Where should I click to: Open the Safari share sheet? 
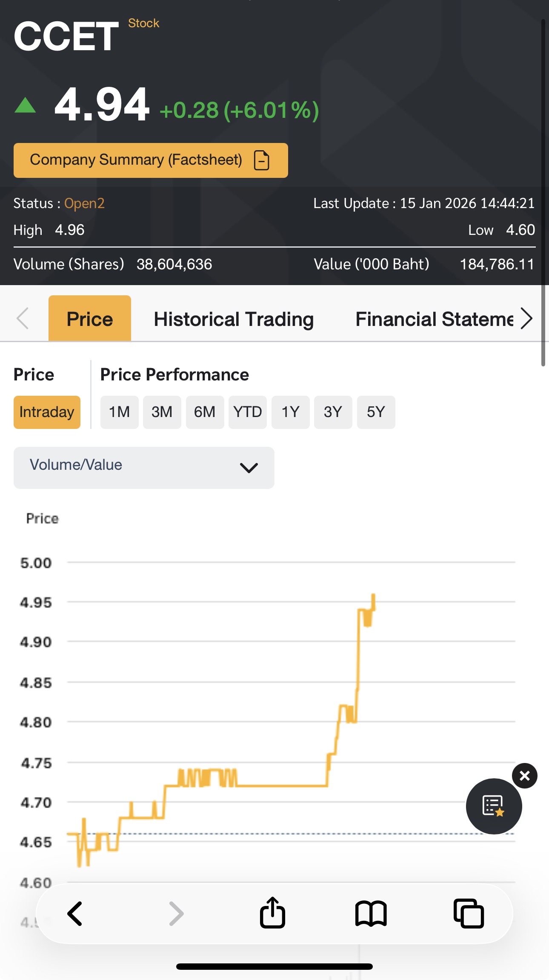click(272, 912)
